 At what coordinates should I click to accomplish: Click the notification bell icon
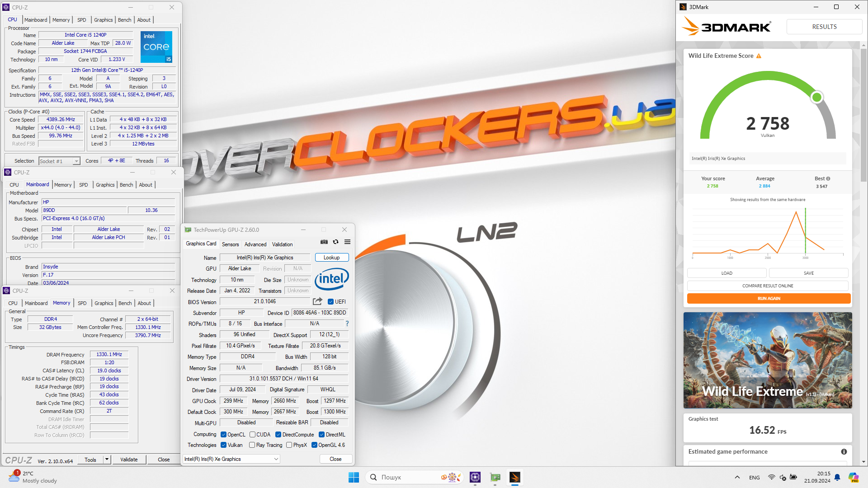pyautogui.click(x=837, y=477)
